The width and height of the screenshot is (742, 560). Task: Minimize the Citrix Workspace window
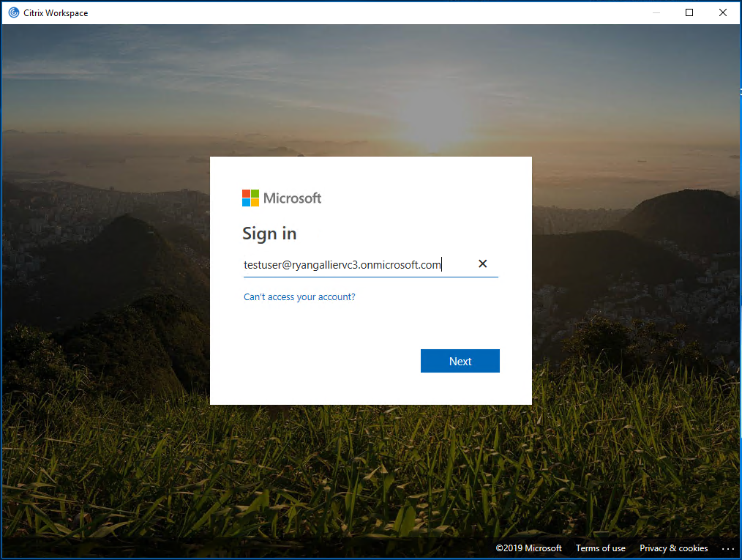pyautogui.click(x=656, y=12)
